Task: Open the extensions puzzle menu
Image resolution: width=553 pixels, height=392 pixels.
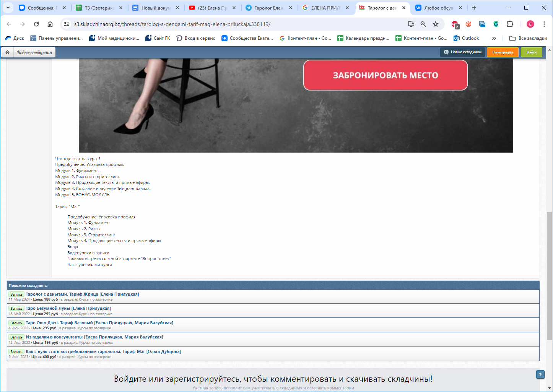Action: [x=510, y=24]
